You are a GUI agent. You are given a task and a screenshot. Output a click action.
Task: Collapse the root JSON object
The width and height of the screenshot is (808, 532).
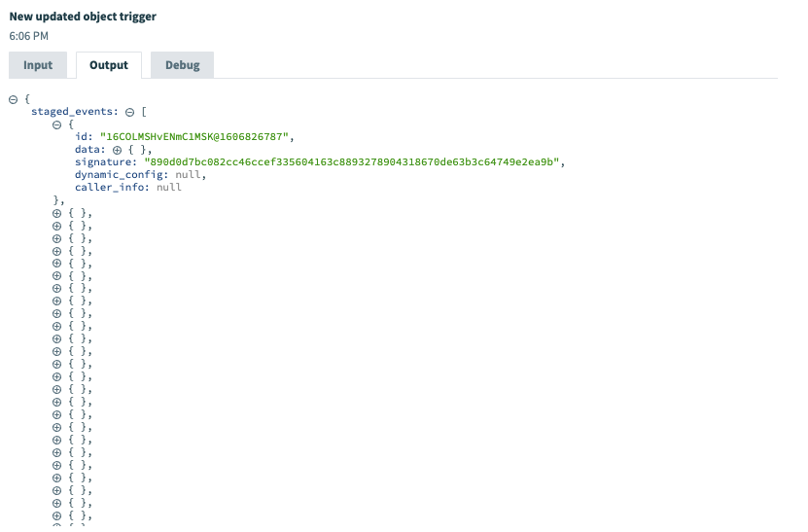point(14,99)
